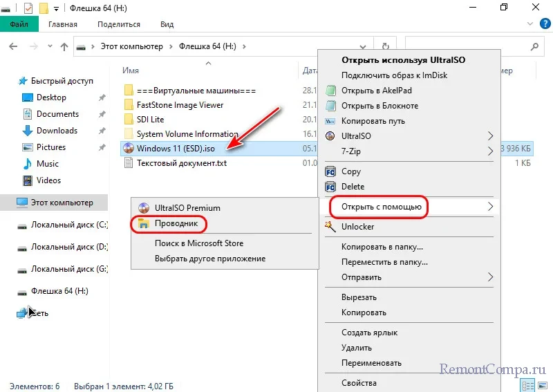Click the FastStone Image Viewer folder icon
Viewport: 553px width, 392px height.
point(129,105)
